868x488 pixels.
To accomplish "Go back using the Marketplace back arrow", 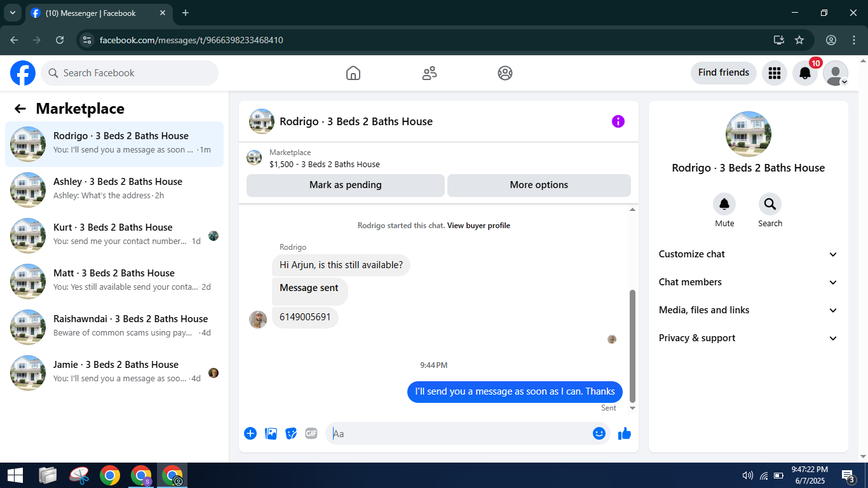I will tap(20, 109).
